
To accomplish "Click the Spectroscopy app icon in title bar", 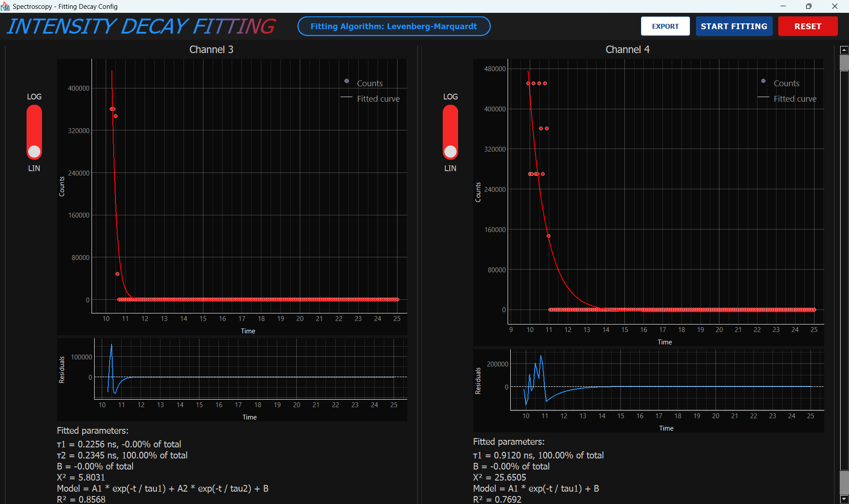I will pyautogui.click(x=5, y=6).
